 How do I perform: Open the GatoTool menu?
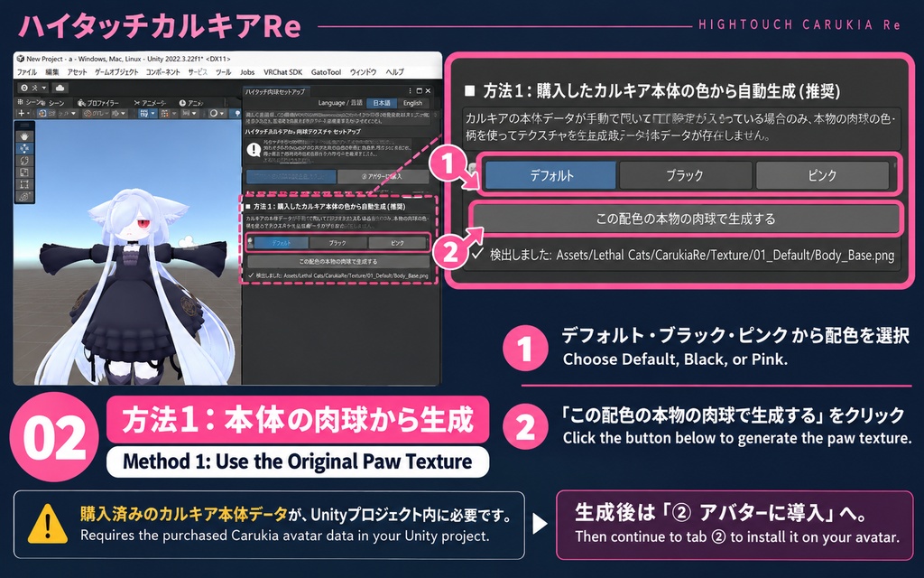click(326, 72)
